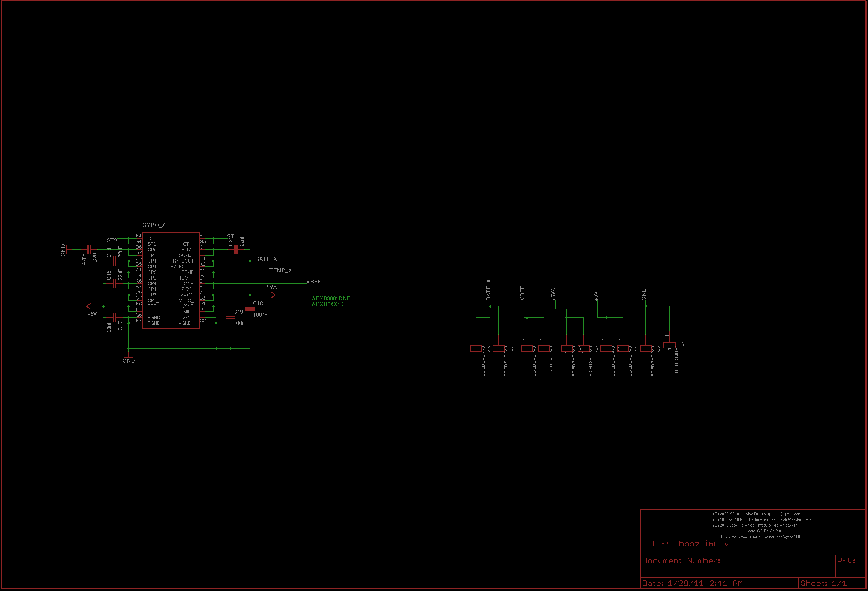Click pin number B1 on the chip
The width and height of the screenshot is (868, 591).
pos(203,258)
